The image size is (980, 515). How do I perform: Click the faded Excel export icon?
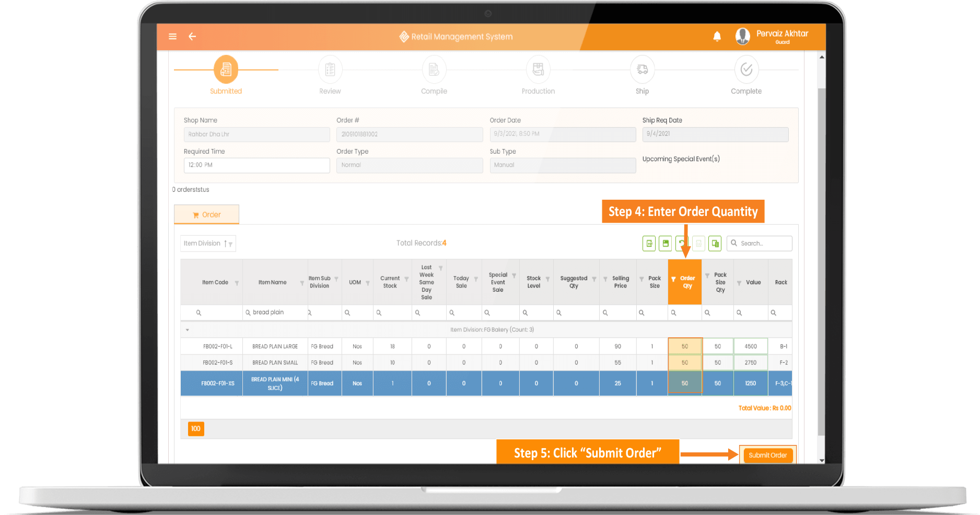click(698, 243)
